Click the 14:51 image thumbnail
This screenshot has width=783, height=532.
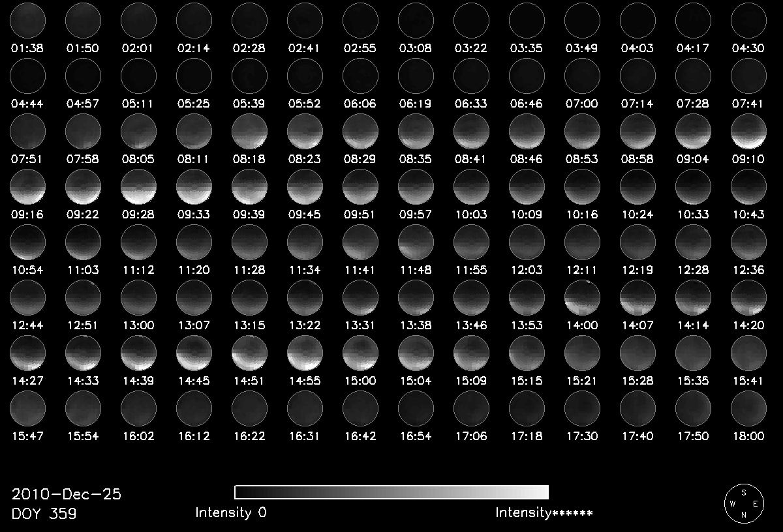coord(249,353)
